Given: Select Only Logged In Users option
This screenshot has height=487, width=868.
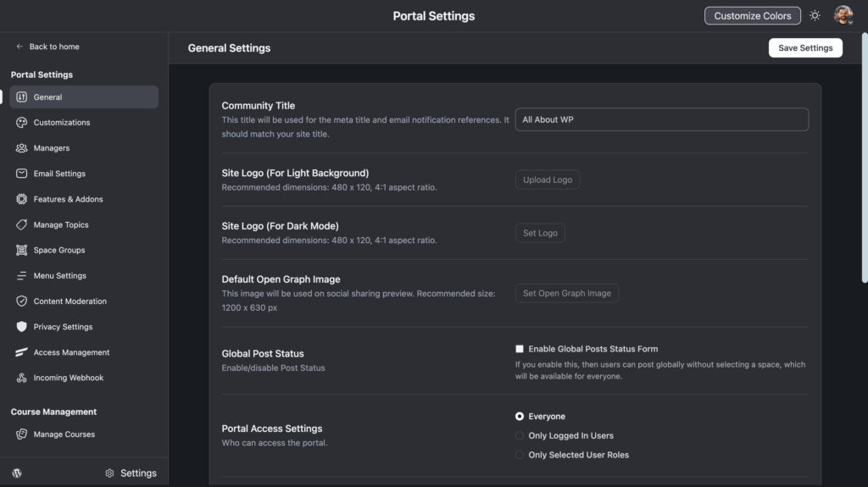Looking at the screenshot, I should (x=520, y=435).
